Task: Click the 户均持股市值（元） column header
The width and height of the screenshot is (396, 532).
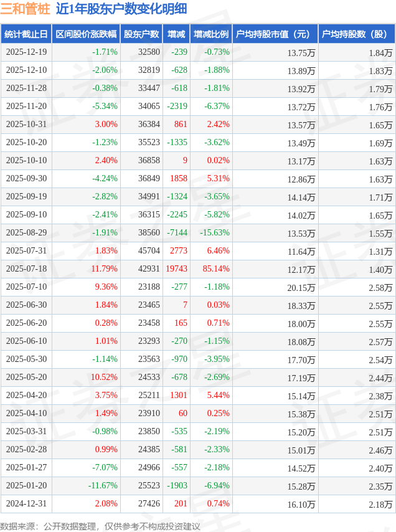Action: coord(275,34)
